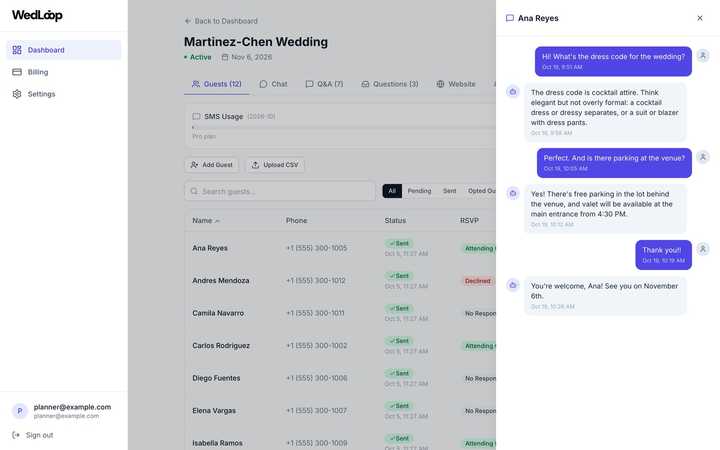Viewport: 720px width, 450px height.
Task: Click user avatar beside dress code message
Action: pos(703,56)
